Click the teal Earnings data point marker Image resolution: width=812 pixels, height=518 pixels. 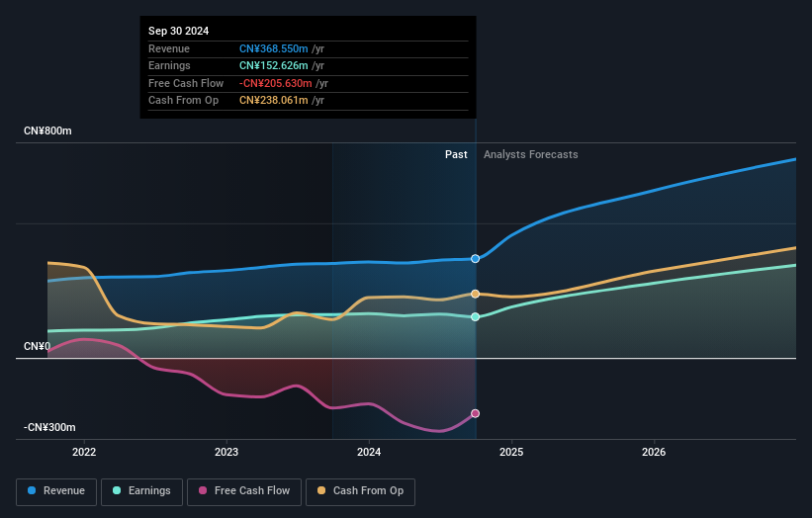(x=475, y=316)
